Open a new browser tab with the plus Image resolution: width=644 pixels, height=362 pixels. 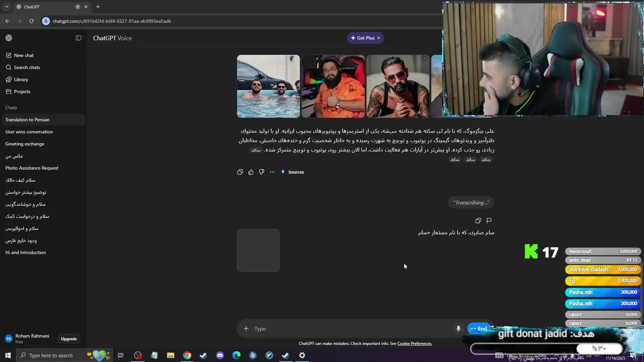click(x=98, y=7)
